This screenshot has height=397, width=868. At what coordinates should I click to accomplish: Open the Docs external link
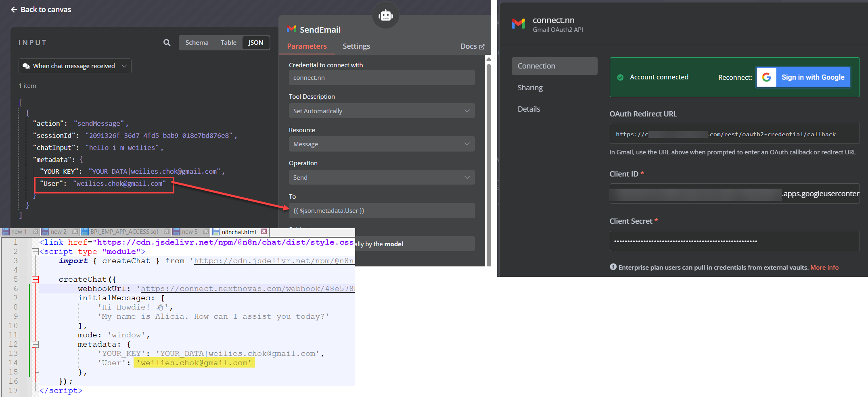[x=472, y=46]
